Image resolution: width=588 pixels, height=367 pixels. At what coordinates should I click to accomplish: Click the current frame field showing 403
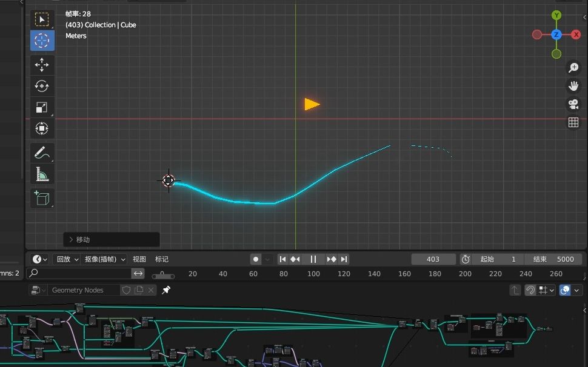(433, 259)
